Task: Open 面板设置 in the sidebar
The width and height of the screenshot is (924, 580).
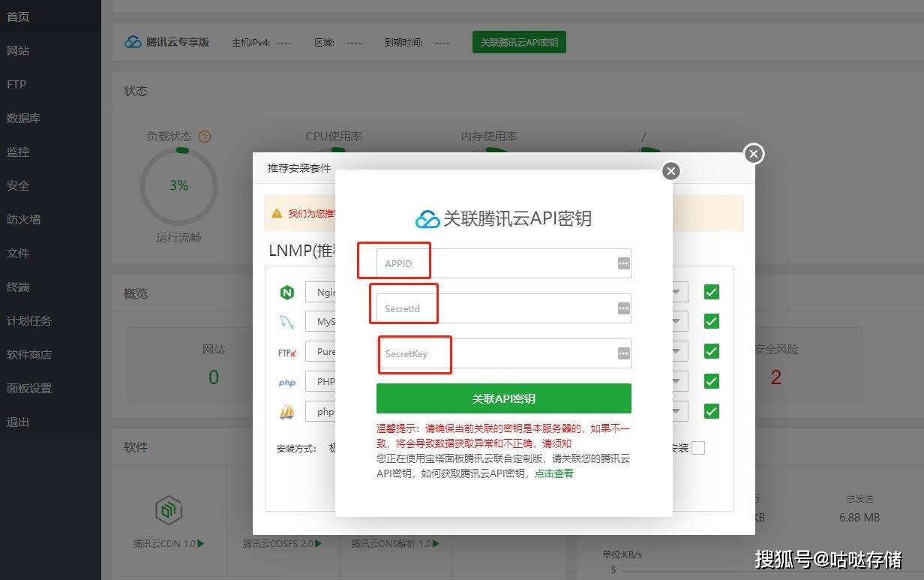Action: [50, 388]
